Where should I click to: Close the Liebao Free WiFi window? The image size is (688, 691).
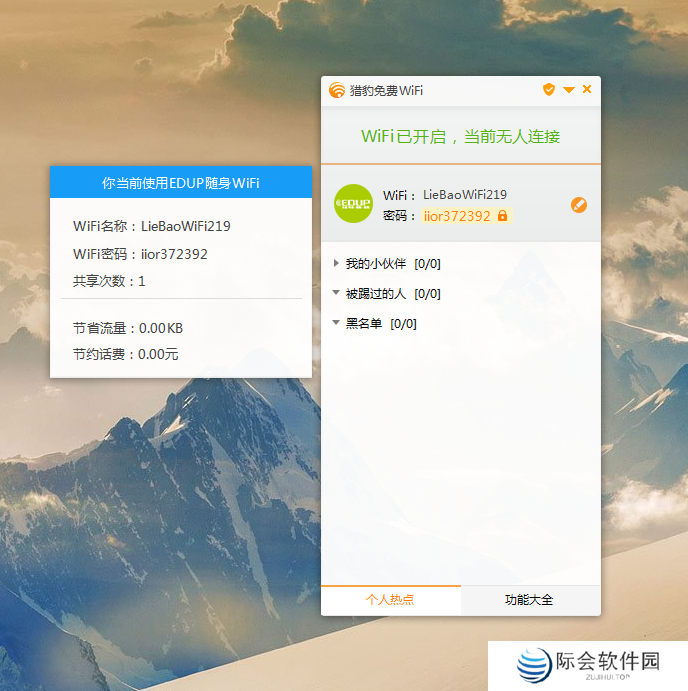tap(587, 89)
